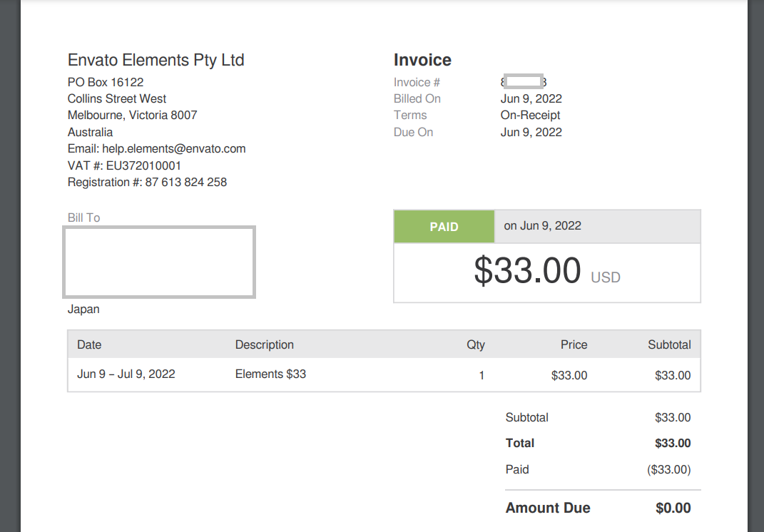Click the PO Box 16122 address line
Screen dimensions: 764x532
point(106,83)
